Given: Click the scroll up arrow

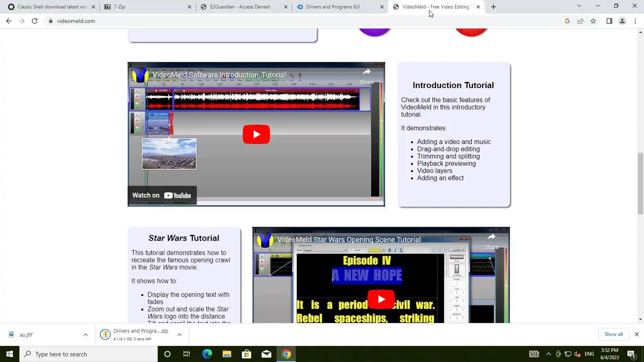Looking at the screenshot, I should pyautogui.click(x=640, y=32).
